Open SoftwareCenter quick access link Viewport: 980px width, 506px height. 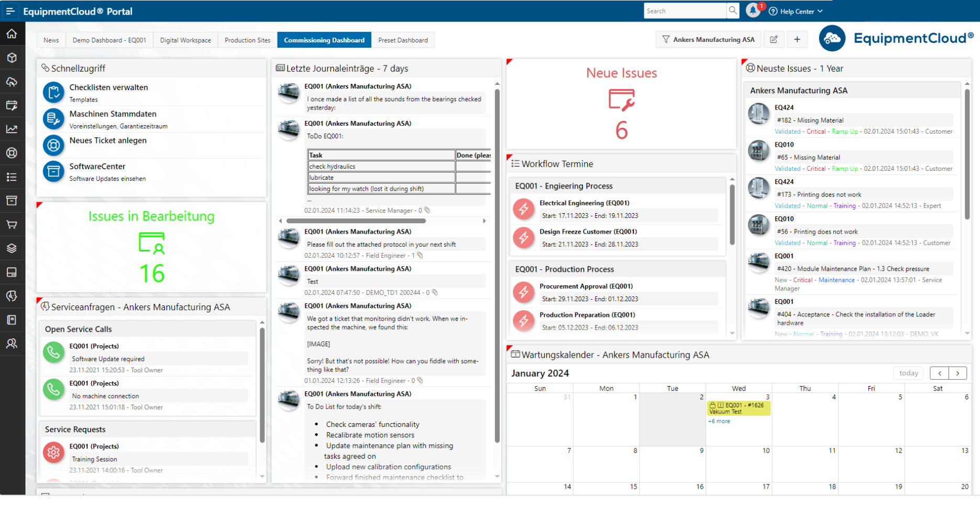97,167
